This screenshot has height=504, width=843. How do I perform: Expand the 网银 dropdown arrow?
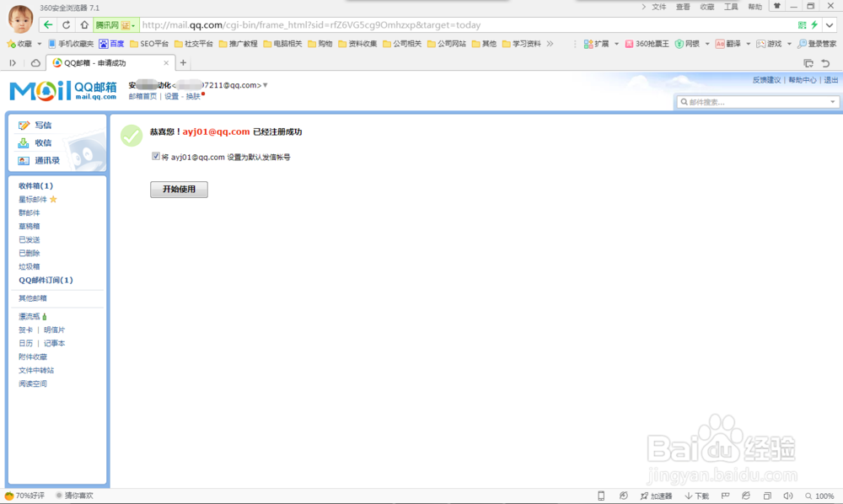click(707, 44)
